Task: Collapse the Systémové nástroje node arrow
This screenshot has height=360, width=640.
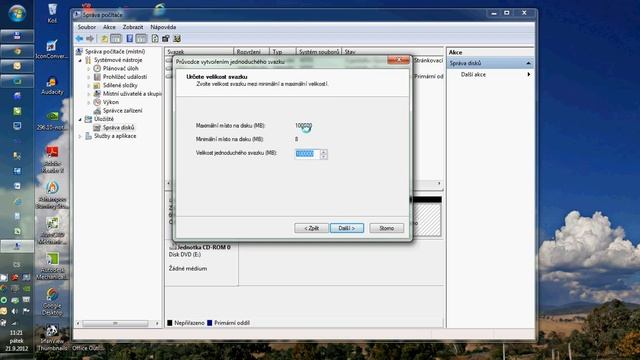Action: pos(80,60)
